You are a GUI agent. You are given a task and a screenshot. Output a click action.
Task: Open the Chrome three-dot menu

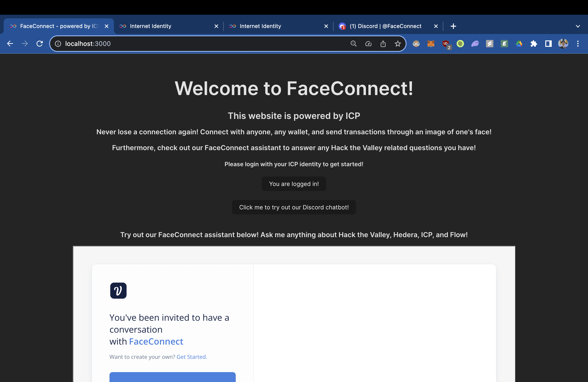coord(578,44)
